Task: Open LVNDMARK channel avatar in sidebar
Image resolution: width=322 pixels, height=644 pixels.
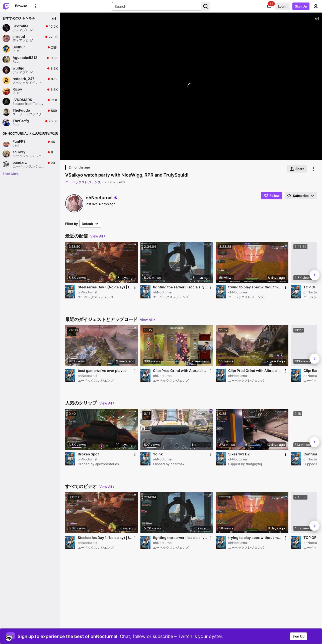Action: (x=6, y=102)
